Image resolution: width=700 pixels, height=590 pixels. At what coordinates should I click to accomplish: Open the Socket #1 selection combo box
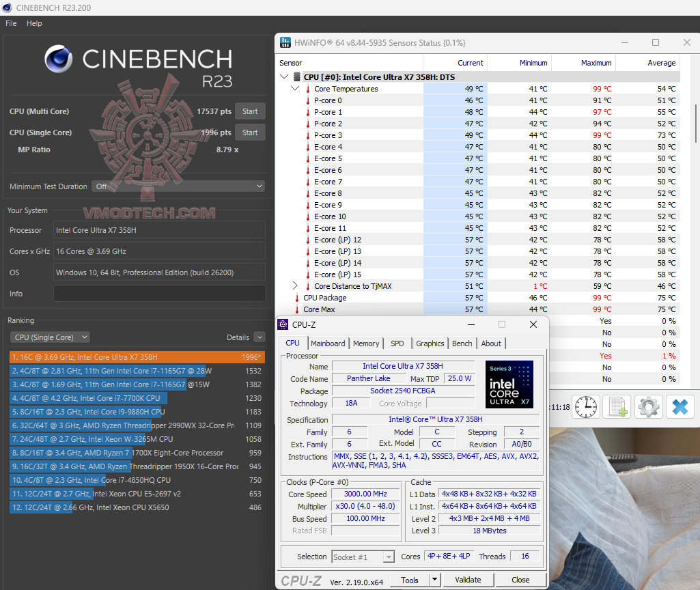[363, 557]
